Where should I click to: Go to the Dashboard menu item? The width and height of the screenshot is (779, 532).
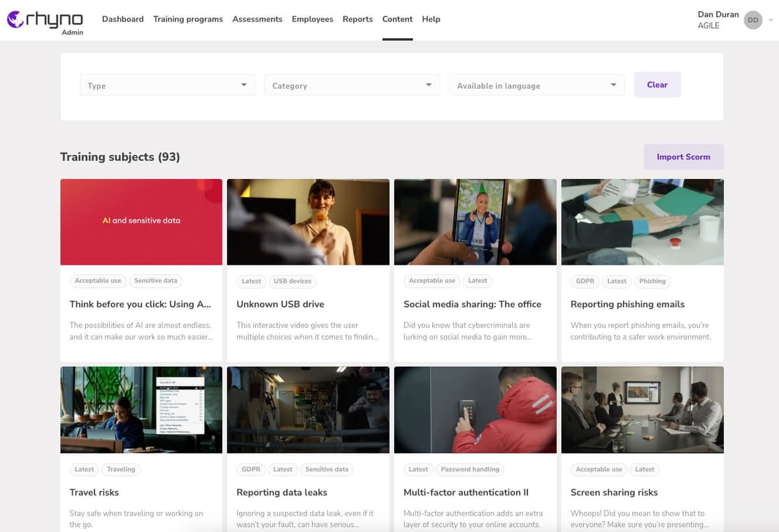pos(123,19)
